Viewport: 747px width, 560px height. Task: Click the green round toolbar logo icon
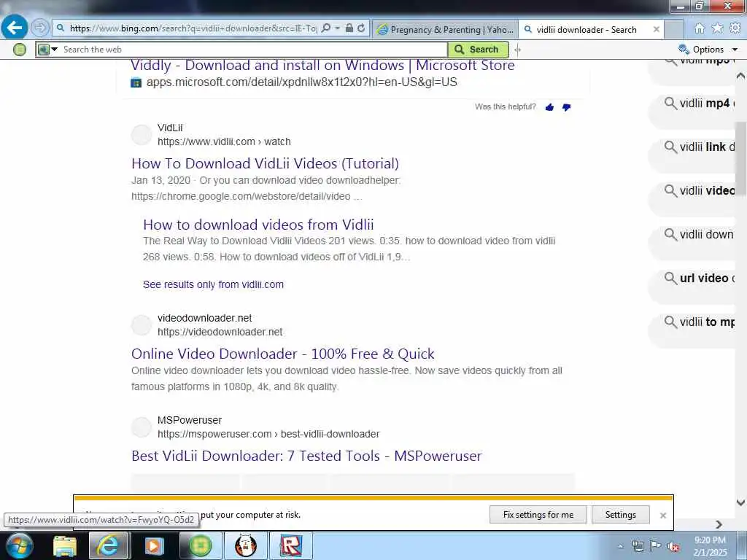(x=20, y=49)
